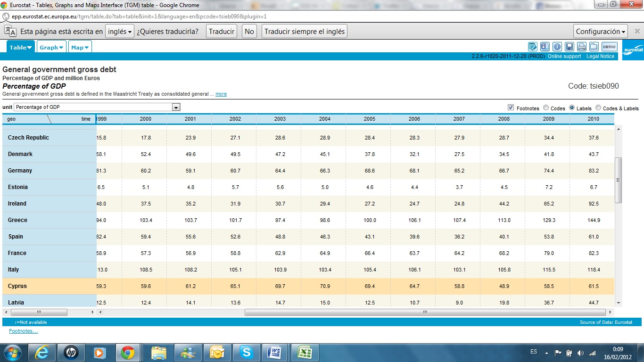The image size is (644, 362).
Task: Open the Windows Start menu
Action: 12,352
